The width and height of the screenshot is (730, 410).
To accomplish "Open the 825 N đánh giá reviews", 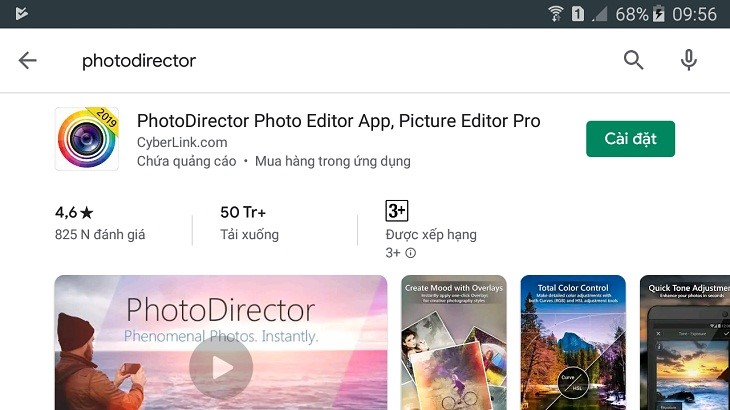I will click(100, 235).
